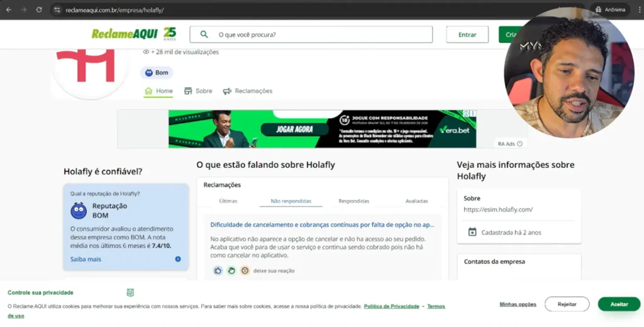Go back using the browser back arrow
644x327 pixels.
(9, 9)
